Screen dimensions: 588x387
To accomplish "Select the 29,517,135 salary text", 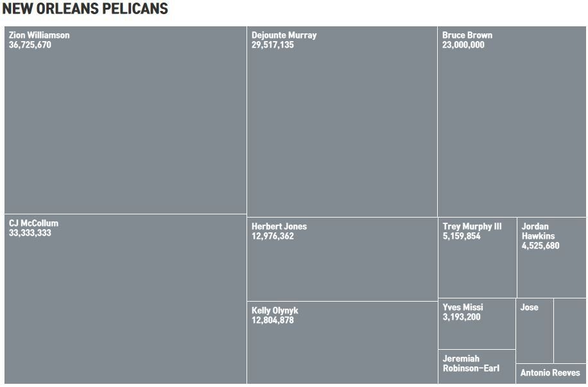I will coord(273,45).
